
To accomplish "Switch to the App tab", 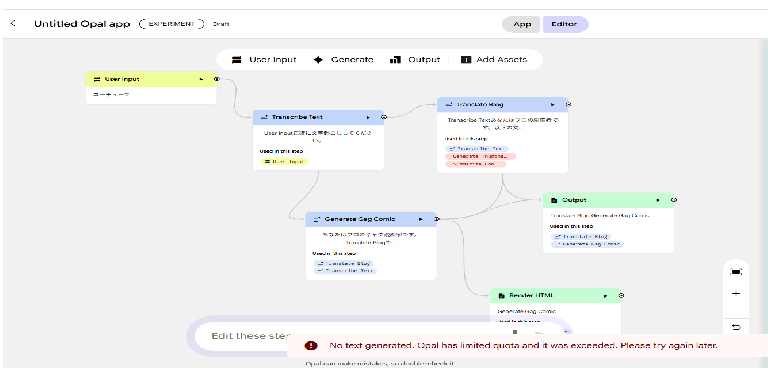I will (x=521, y=24).
